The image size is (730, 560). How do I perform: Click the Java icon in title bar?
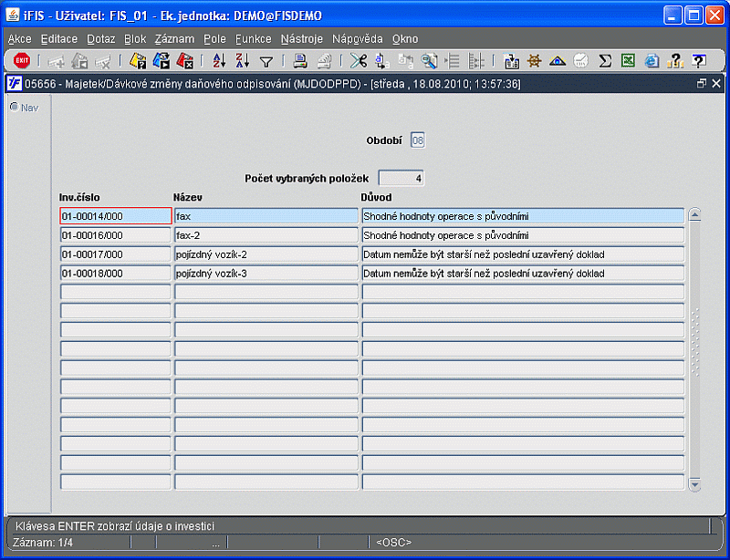[13, 16]
